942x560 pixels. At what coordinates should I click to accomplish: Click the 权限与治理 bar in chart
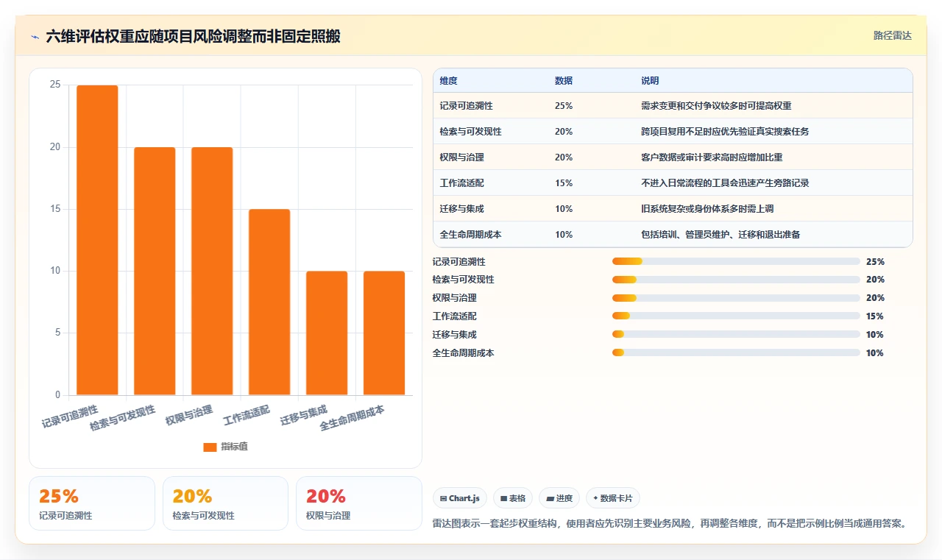(x=212, y=271)
